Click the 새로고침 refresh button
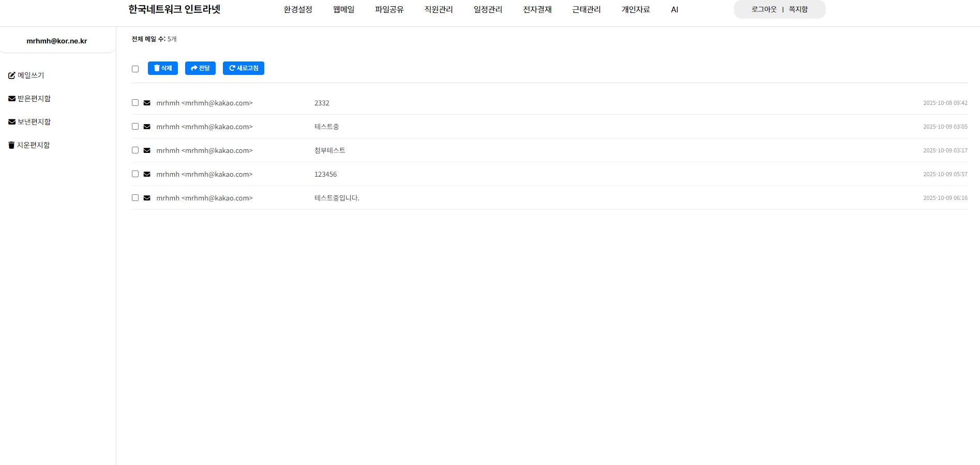The width and height of the screenshot is (980, 465). coord(243,68)
